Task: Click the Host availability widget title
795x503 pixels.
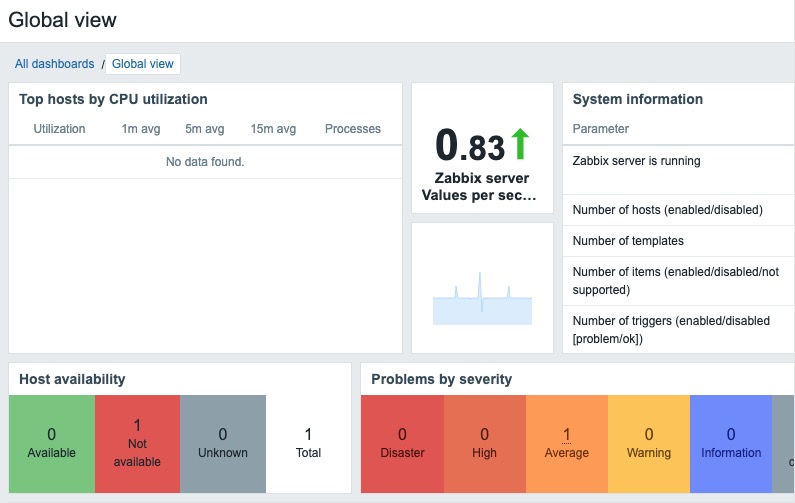Action: pyautogui.click(x=72, y=379)
